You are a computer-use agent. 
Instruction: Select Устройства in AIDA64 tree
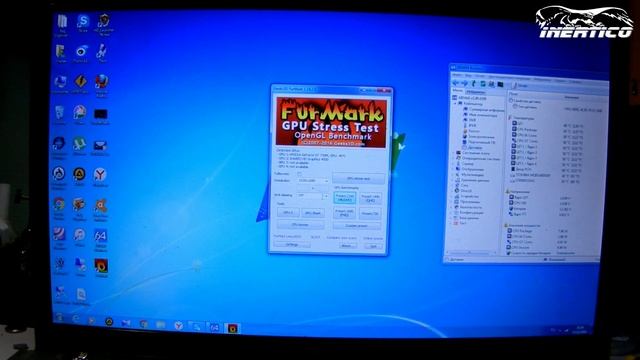coord(467,196)
